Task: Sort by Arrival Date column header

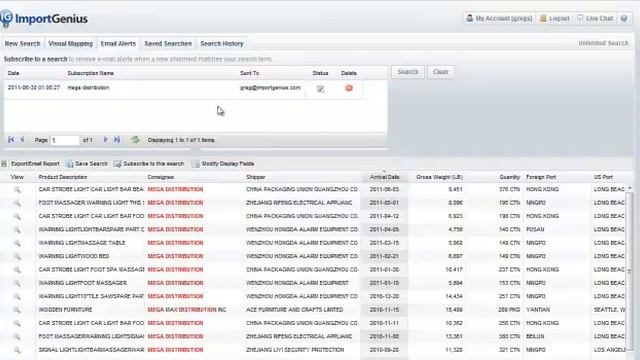Action: (384, 177)
